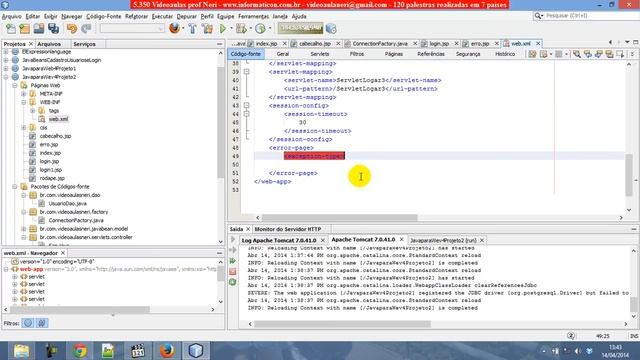
Task: Click the Open Project toolbar icon
Action: 39,29
